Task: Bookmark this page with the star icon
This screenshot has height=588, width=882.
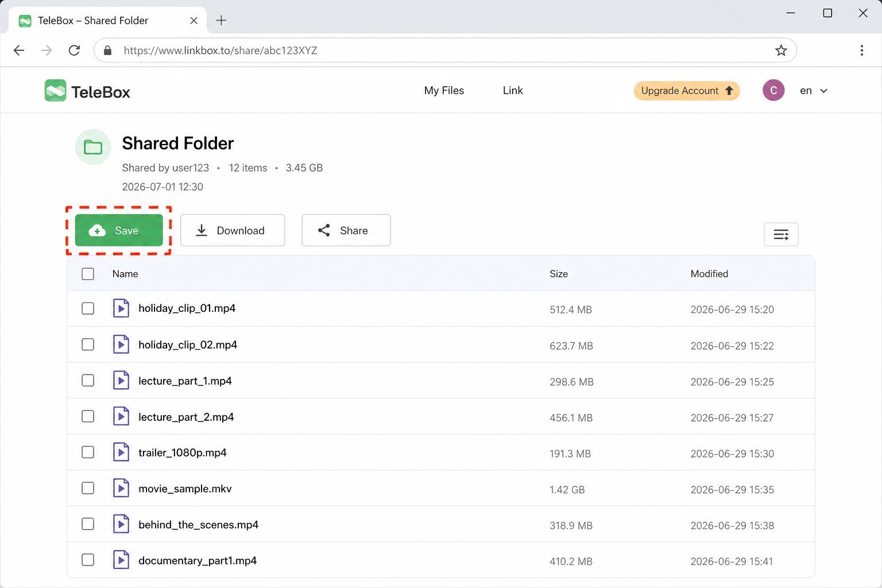Action: point(781,51)
